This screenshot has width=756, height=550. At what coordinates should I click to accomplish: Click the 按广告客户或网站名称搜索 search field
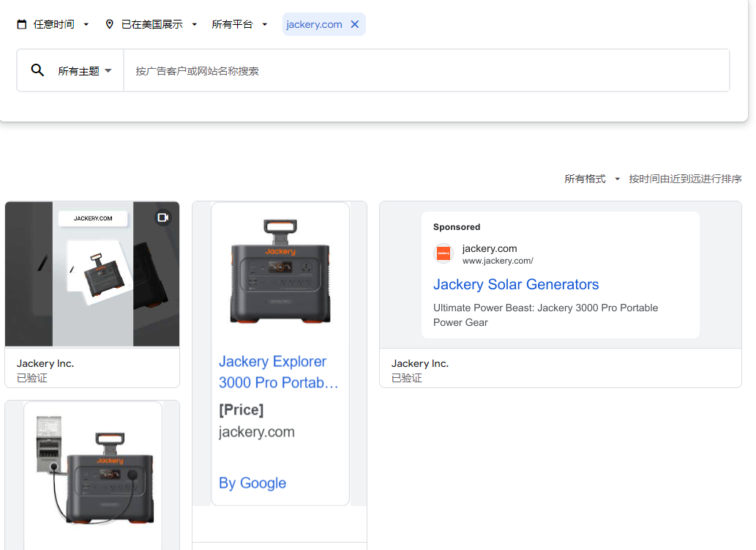point(293,70)
